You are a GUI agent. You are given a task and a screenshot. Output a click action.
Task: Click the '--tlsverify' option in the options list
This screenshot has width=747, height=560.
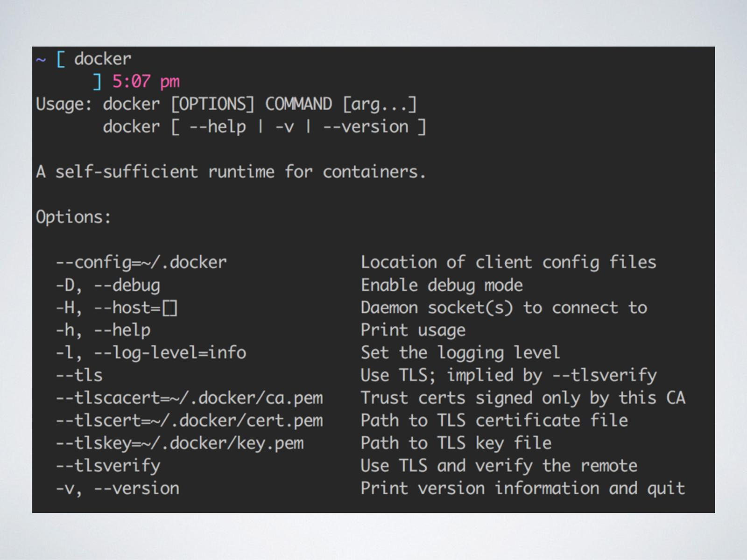(108, 466)
